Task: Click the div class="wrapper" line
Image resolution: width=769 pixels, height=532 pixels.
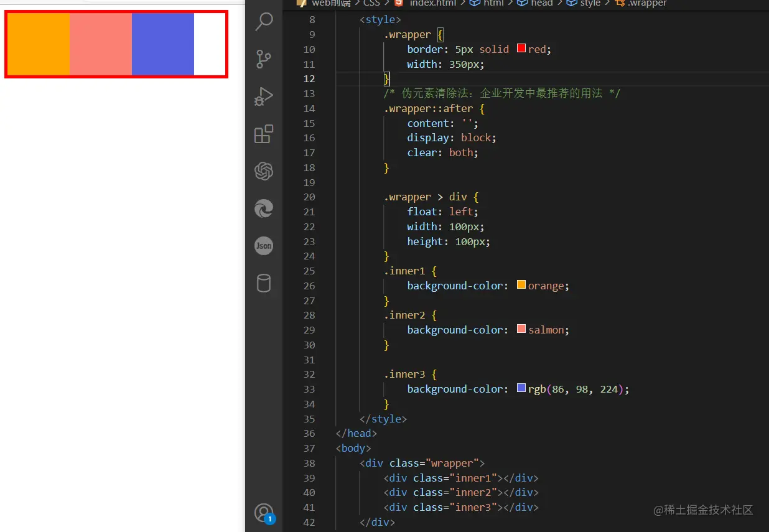Action: [x=422, y=463]
